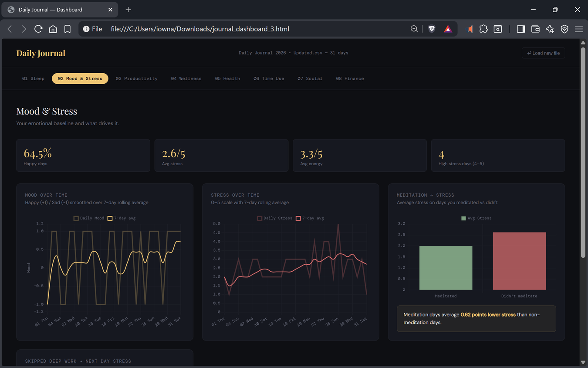Click the High stress days card showing 4
The width and height of the screenshot is (588, 368).
pyautogui.click(x=498, y=155)
